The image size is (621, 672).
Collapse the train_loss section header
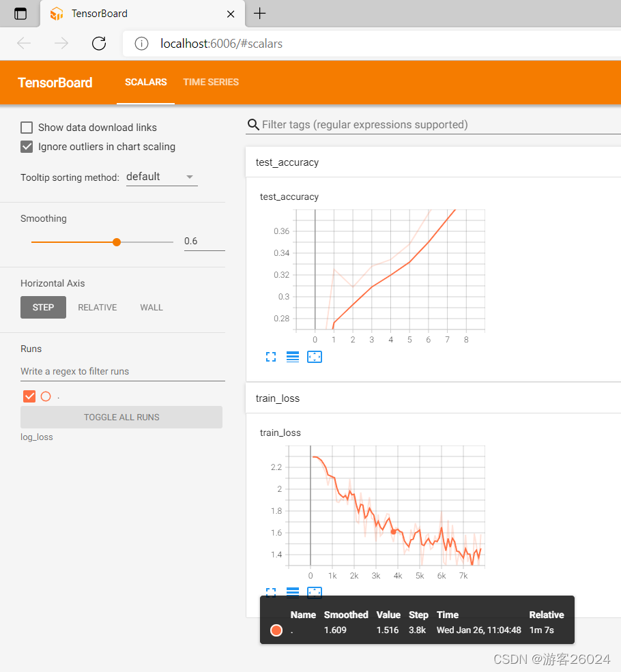[x=433, y=398]
